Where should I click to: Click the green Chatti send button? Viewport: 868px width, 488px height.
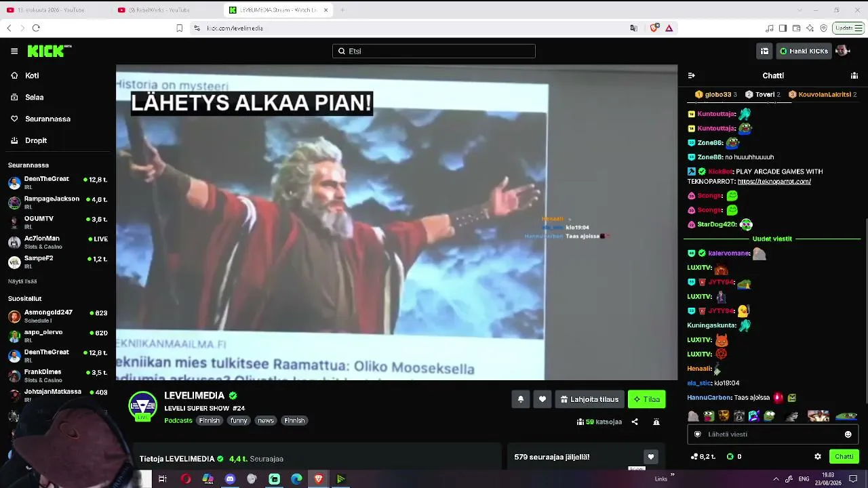(x=844, y=457)
